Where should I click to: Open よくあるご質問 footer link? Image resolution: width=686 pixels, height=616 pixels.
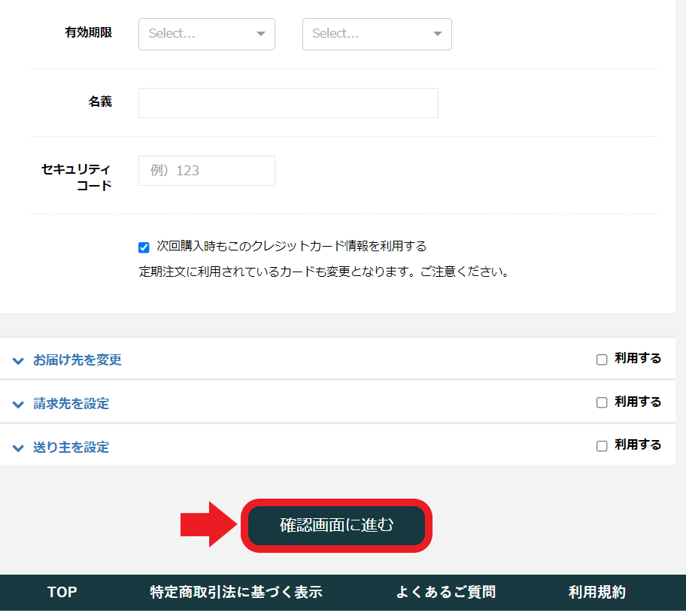pyautogui.click(x=446, y=592)
